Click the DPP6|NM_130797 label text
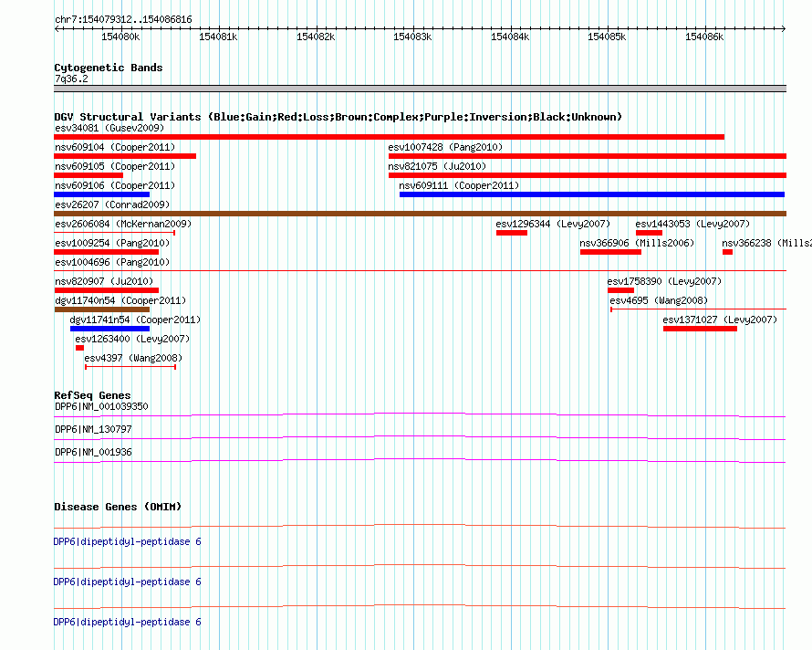Screen dimensions: 812x650 (x=93, y=429)
